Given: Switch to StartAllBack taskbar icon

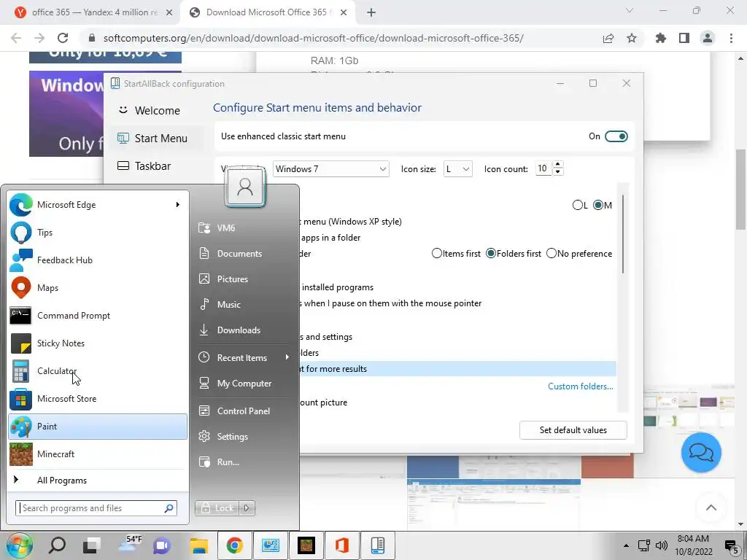Looking at the screenshot, I should 378,545.
